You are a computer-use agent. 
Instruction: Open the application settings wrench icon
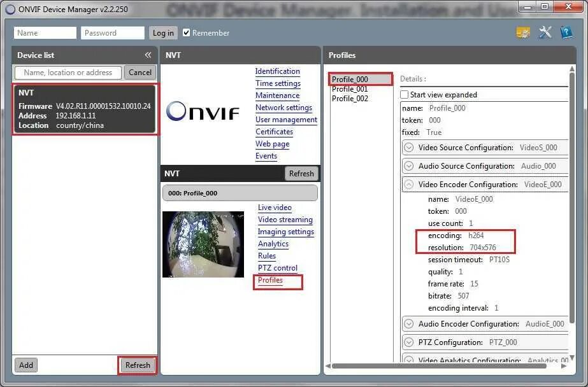click(545, 32)
